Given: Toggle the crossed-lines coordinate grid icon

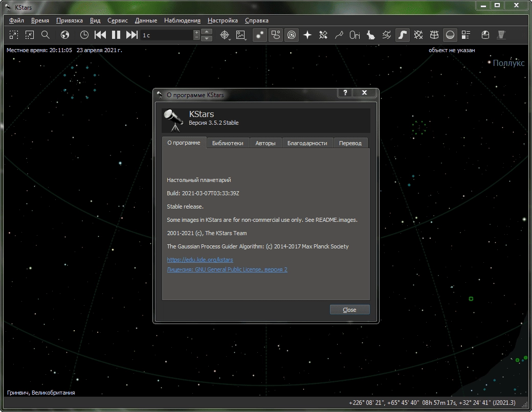Looking at the screenshot, I should point(418,35).
